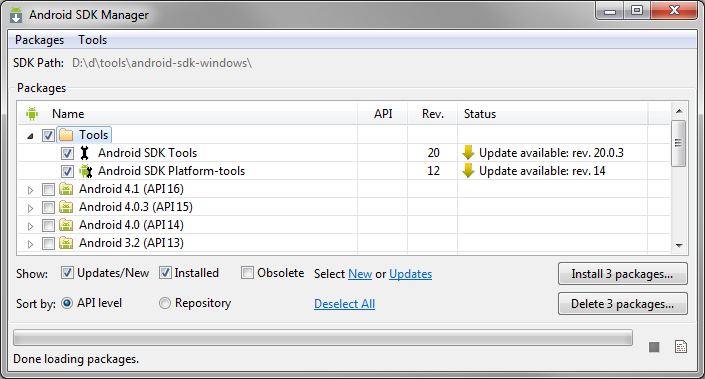Click the Android SDK Manager title bar icon
The image size is (705, 379).
pos(16,14)
